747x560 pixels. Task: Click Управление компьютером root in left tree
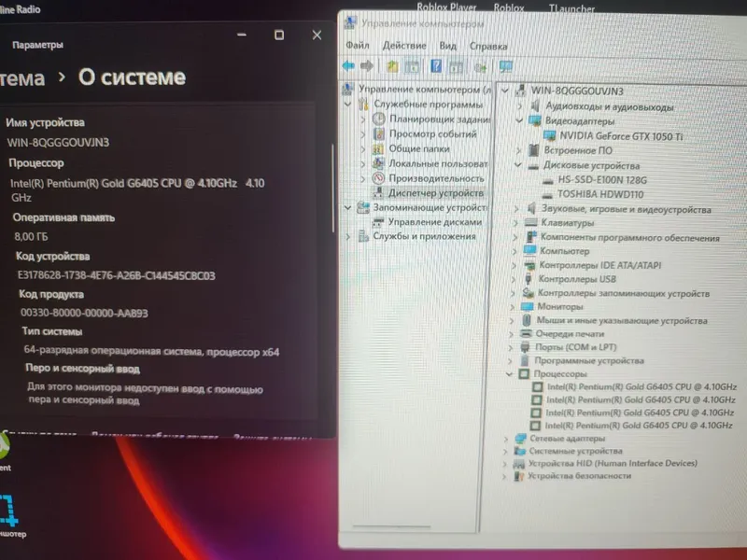tap(425, 89)
